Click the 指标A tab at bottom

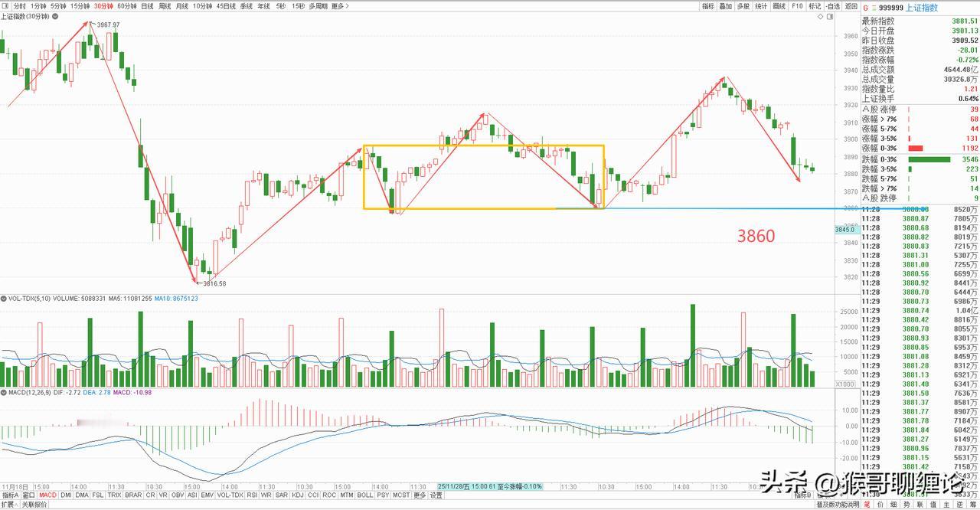click(x=11, y=495)
